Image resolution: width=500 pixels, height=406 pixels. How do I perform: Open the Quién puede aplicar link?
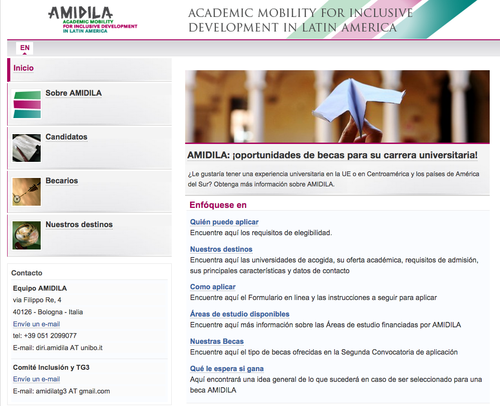pos(224,222)
